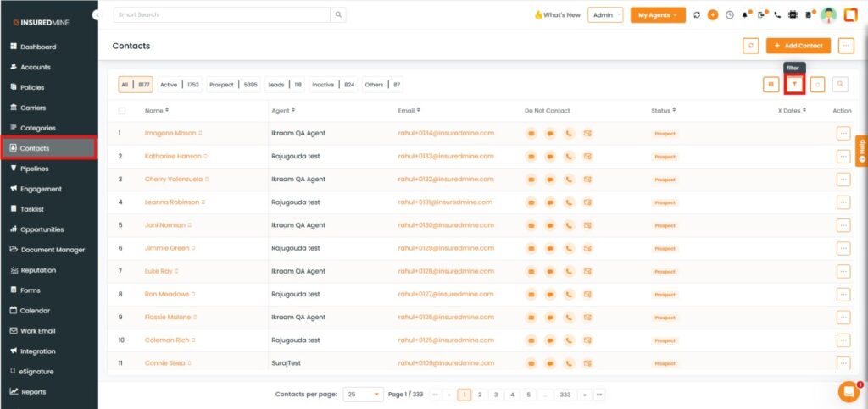Screen dimensions: 868x409
Task: Expand the My Agents dropdown
Action: (658, 15)
